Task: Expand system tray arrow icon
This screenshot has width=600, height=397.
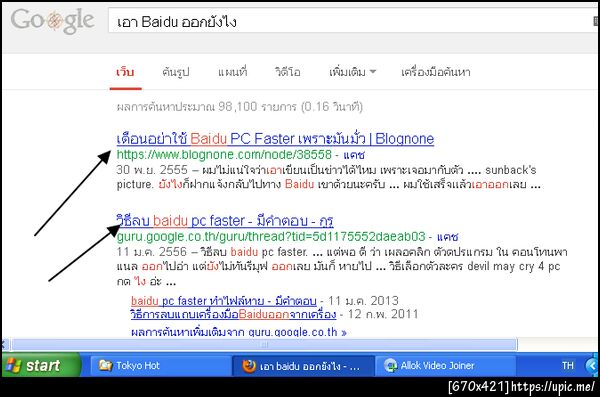Action: (x=592, y=366)
